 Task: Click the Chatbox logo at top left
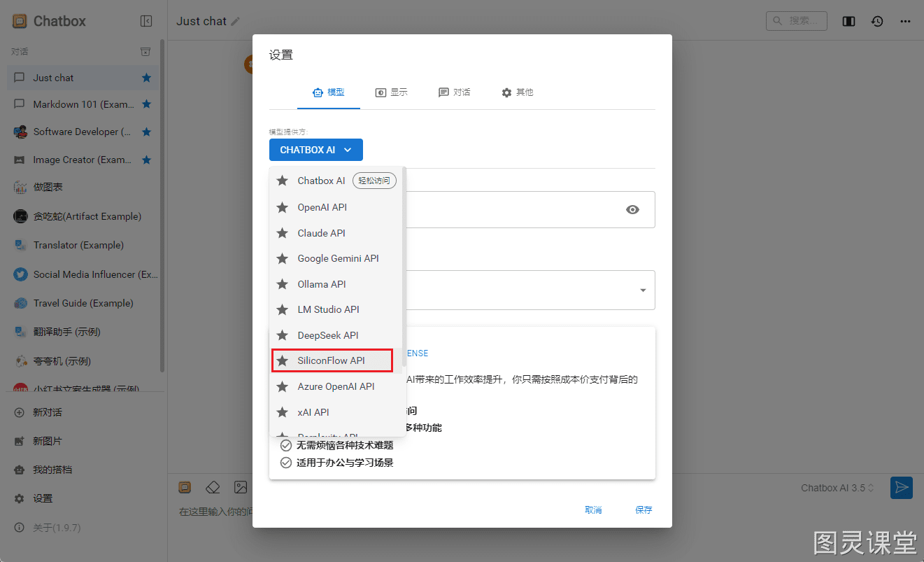[x=20, y=21]
